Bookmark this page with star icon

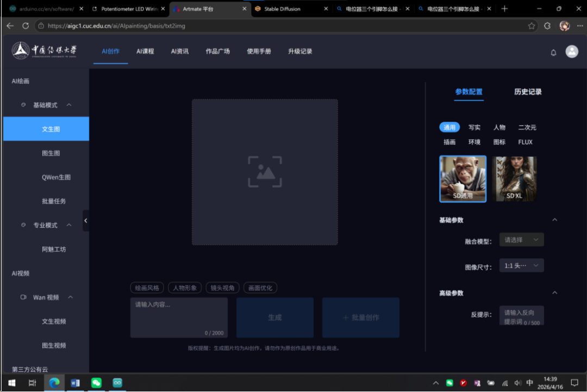[x=531, y=26]
